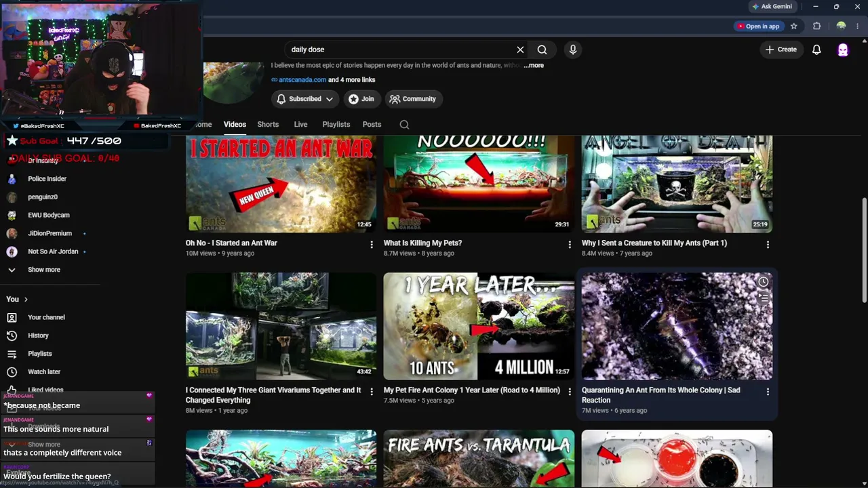Click the Your channel sidebar icon
This screenshot has width=868, height=488.
point(12,318)
